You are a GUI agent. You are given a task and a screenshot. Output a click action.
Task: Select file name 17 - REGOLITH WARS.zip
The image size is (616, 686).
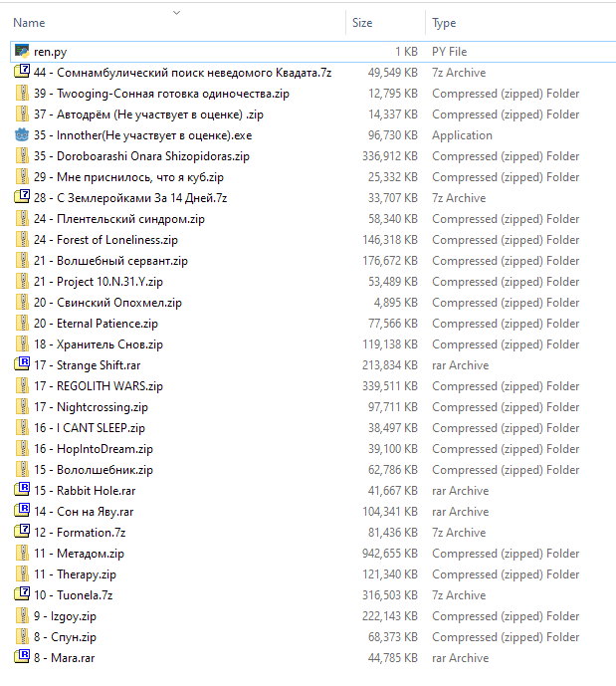[x=99, y=386]
